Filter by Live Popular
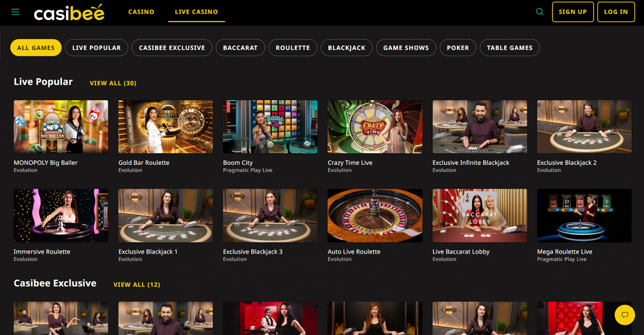644x335 pixels. point(97,47)
